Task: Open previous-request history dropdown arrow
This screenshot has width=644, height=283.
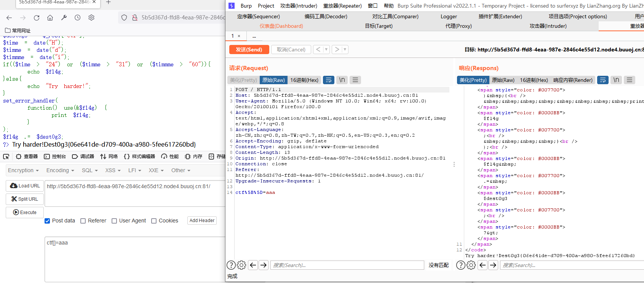Action: click(x=326, y=50)
